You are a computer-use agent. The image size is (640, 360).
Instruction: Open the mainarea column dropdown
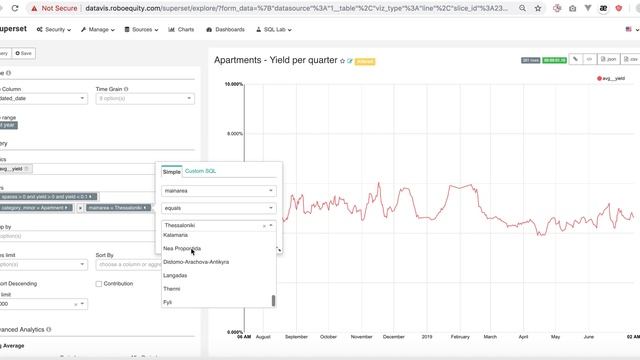pyautogui.click(x=219, y=191)
